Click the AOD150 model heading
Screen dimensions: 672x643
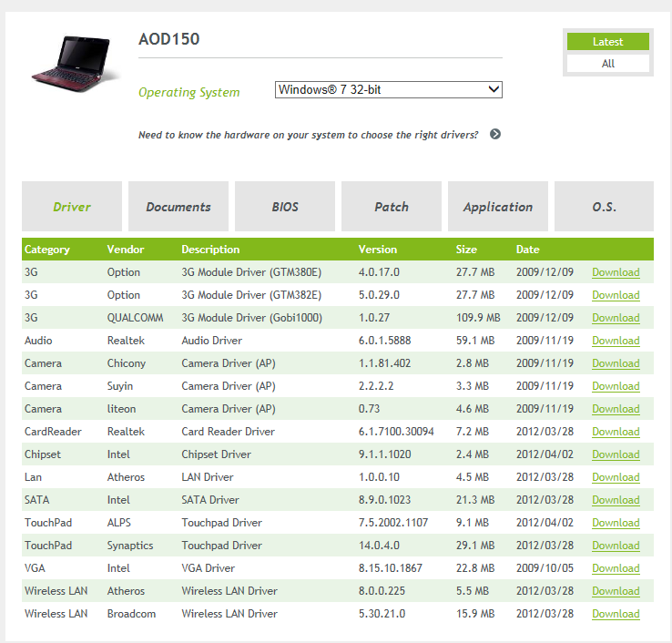point(168,39)
